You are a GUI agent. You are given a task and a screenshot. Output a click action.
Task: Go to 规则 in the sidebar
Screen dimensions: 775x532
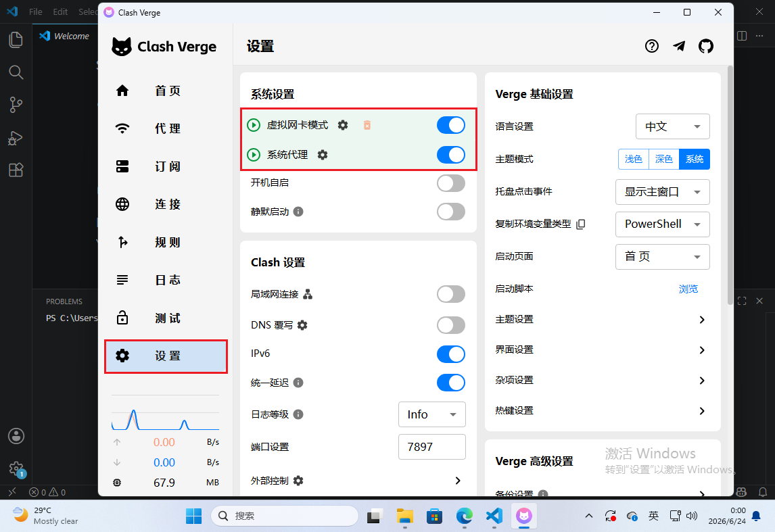(x=166, y=242)
